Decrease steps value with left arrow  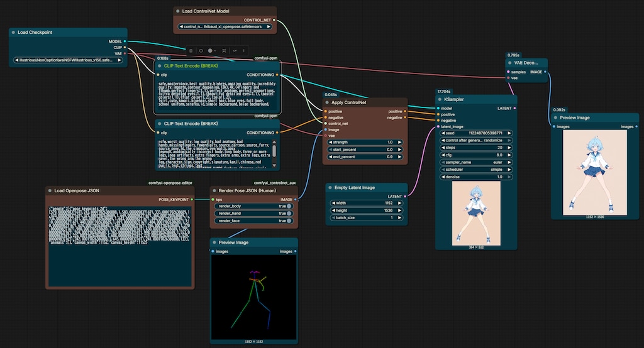click(443, 148)
